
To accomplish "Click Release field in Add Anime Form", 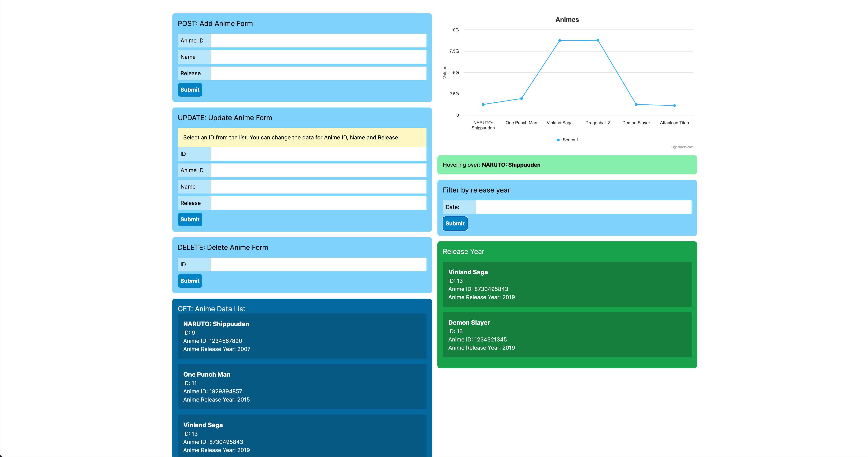I will click(318, 73).
